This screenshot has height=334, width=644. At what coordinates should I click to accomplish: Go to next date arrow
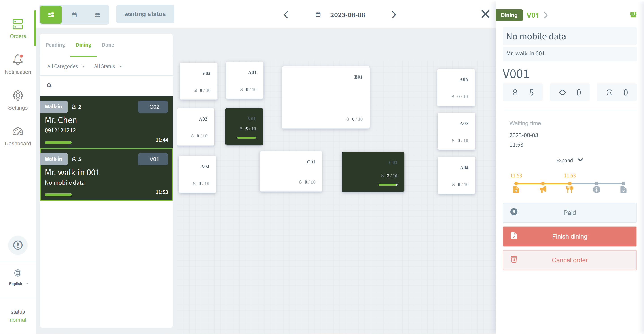point(394,15)
